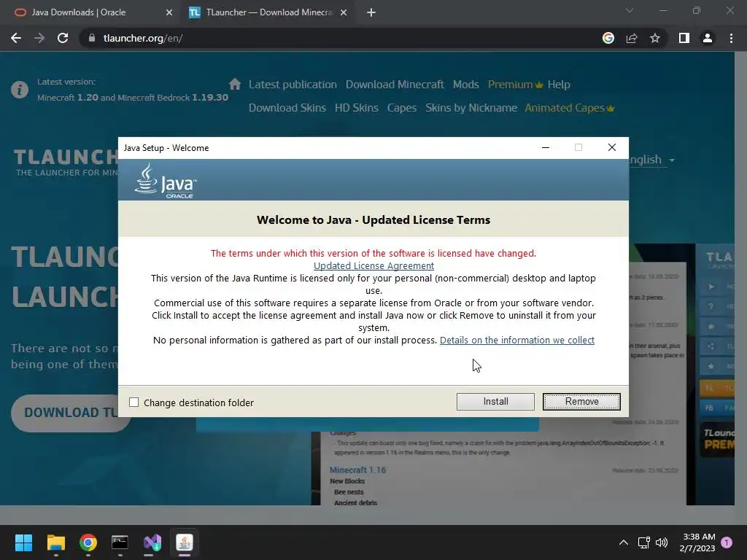
Task: Go back in the browser
Action: point(16,38)
